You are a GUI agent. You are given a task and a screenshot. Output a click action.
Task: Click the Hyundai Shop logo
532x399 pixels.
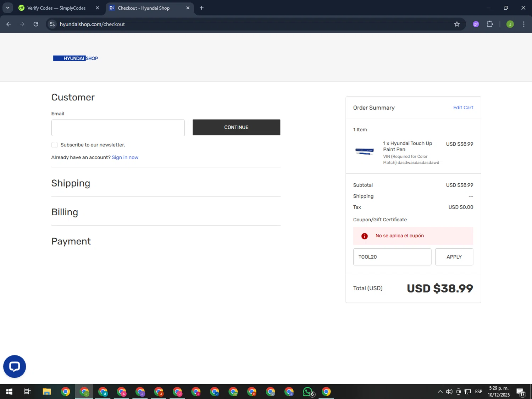pos(75,58)
